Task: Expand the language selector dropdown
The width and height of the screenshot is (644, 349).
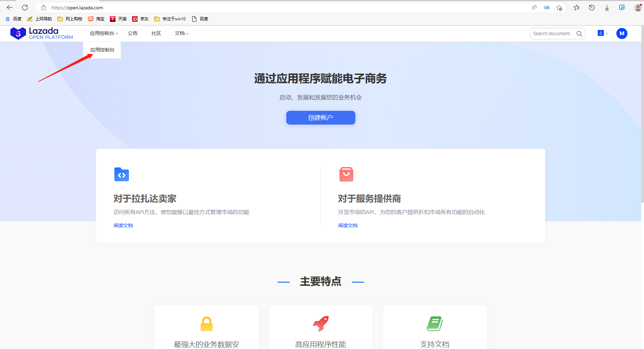Action: (603, 33)
